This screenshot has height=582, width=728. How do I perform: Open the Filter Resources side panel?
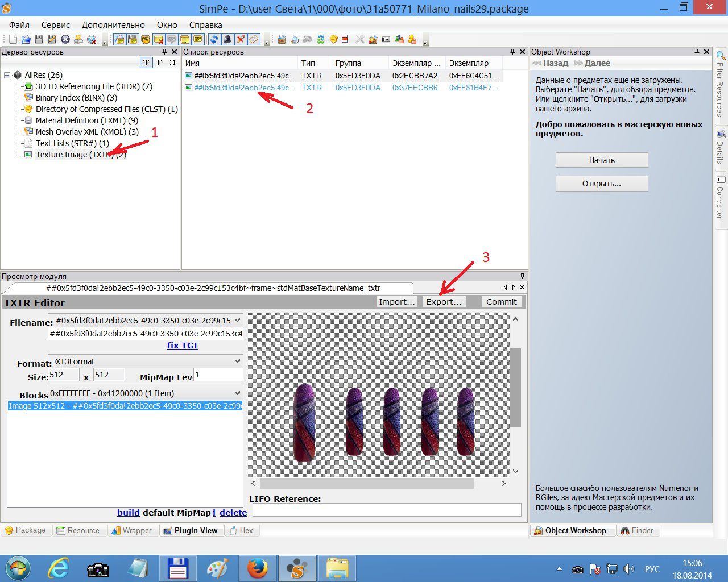(721, 85)
